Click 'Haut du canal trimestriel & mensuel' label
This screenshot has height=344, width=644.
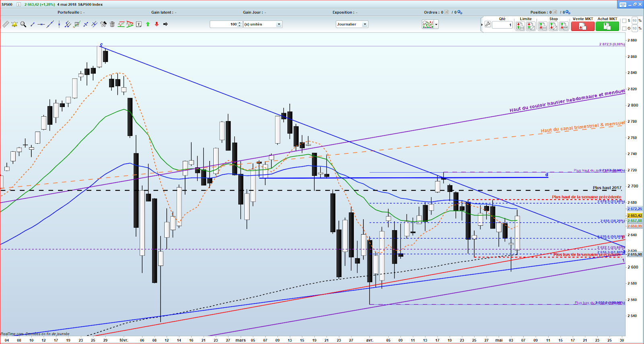tap(583, 127)
